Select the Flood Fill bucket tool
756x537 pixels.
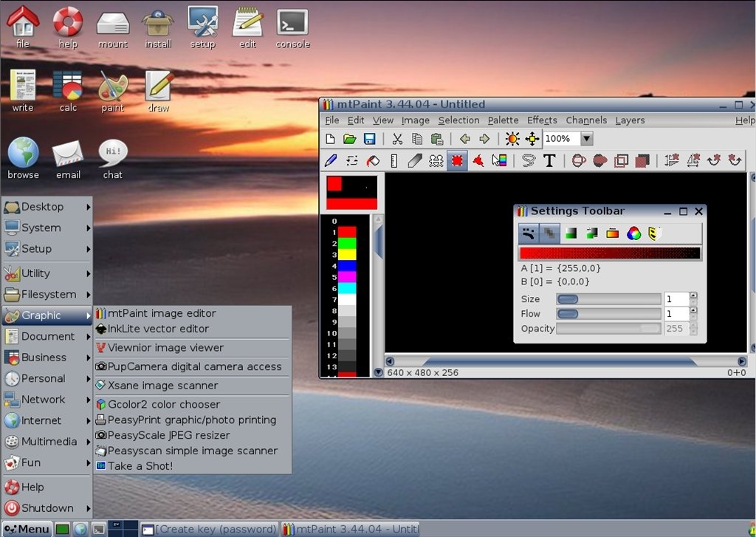point(373,160)
